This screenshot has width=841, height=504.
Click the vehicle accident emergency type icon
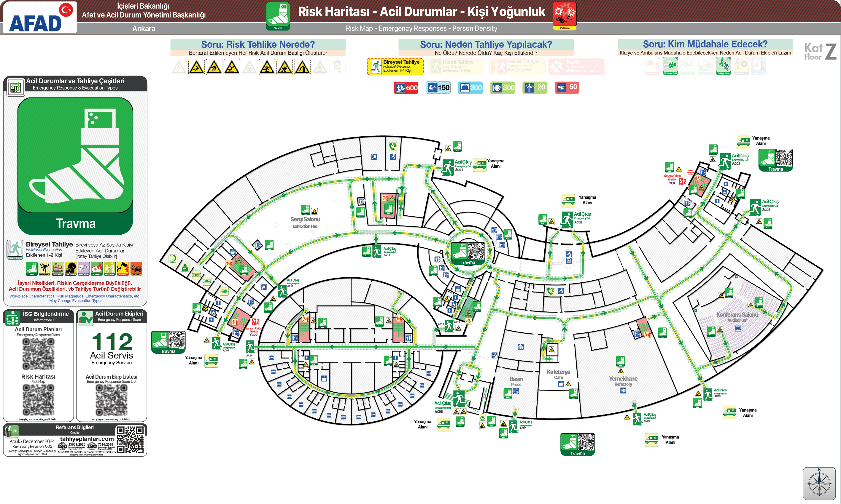136,268
